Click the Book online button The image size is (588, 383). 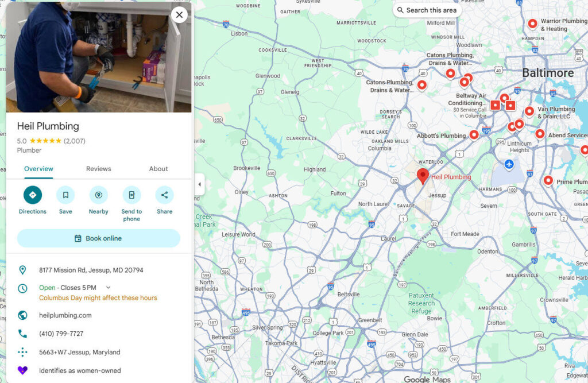click(99, 238)
